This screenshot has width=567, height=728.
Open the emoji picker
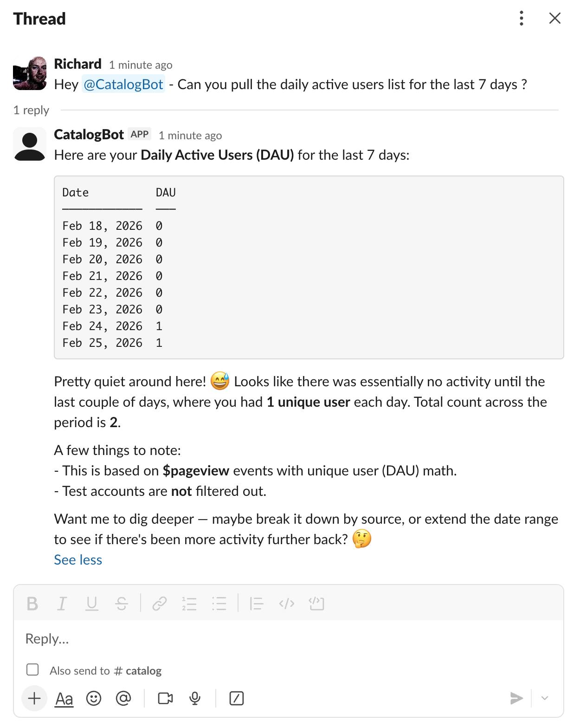pyautogui.click(x=94, y=698)
